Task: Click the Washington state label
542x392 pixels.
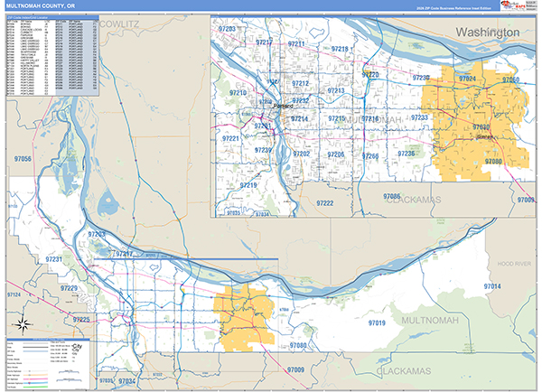Action: pos(488,33)
